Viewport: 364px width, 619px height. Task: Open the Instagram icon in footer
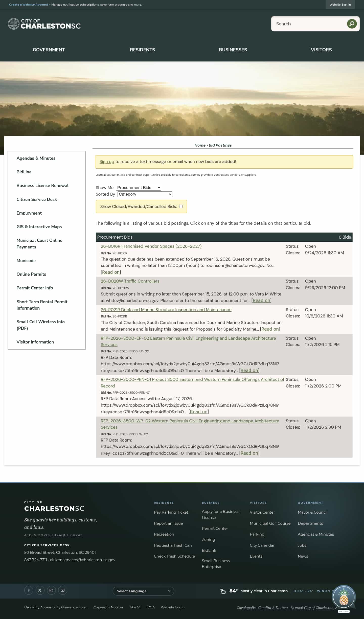(51, 590)
